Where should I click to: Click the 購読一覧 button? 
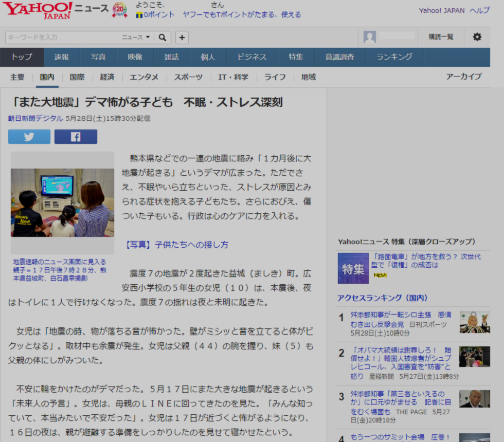point(441,37)
